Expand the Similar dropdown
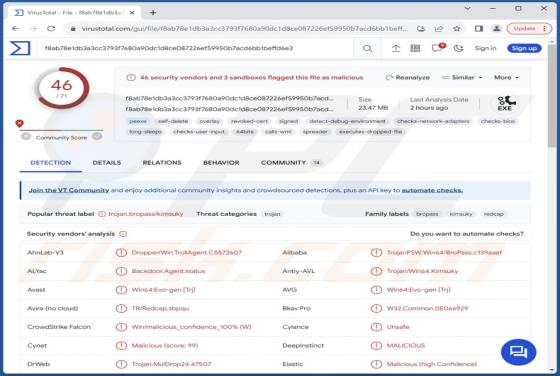The height and width of the screenshot is (376, 560). (462, 77)
